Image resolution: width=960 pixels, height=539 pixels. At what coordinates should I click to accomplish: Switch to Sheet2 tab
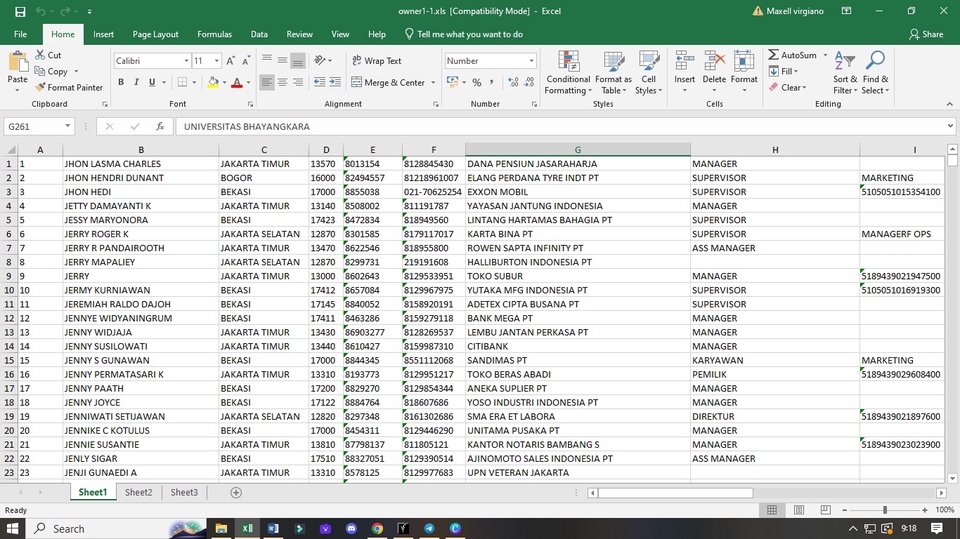[138, 492]
